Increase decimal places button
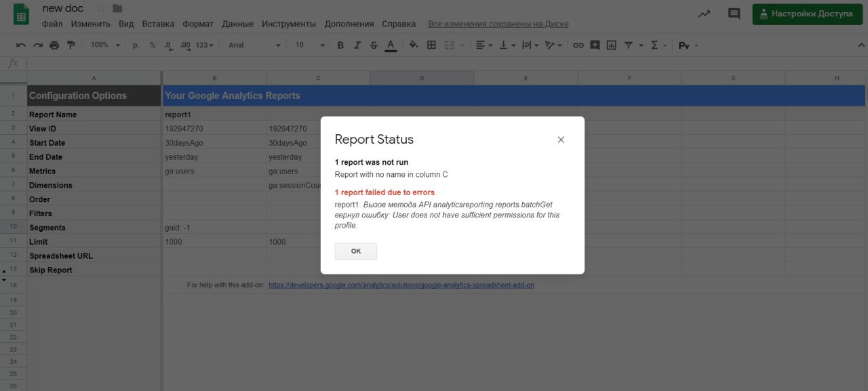Viewport: 868px width, 391px height. [x=185, y=45]
